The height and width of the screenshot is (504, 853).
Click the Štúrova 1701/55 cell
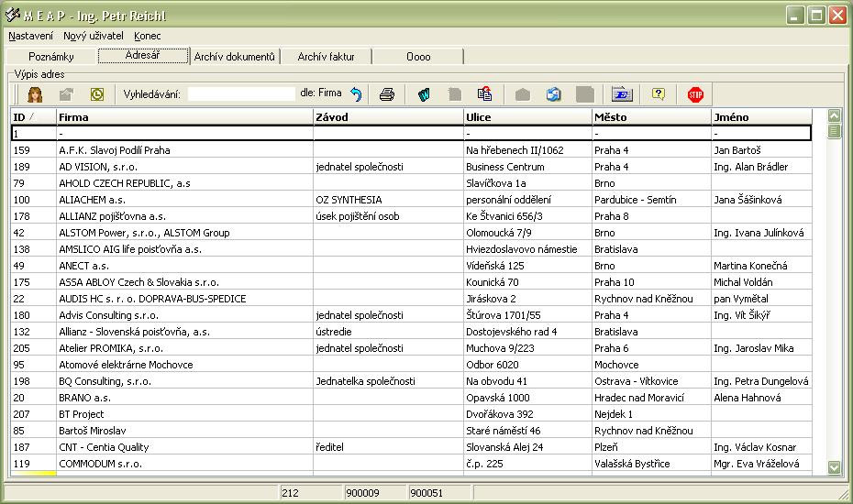(x=527, y=315)
